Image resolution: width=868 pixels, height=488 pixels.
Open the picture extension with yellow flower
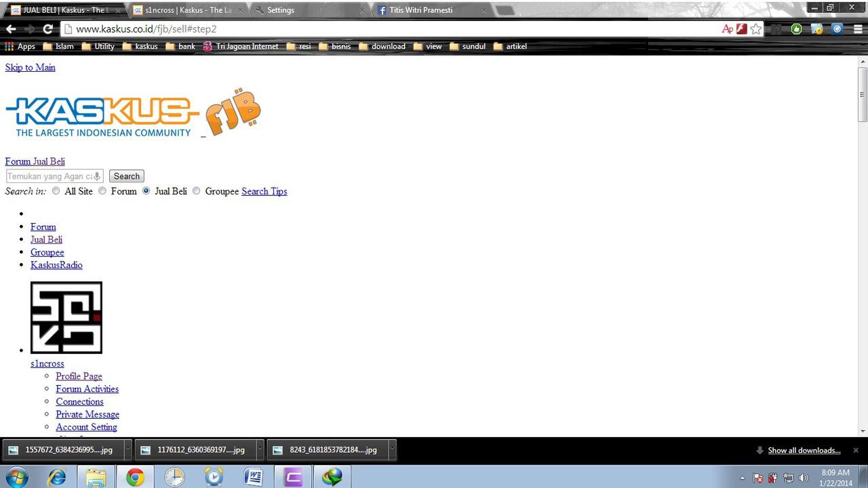click(x=817, y=29)
